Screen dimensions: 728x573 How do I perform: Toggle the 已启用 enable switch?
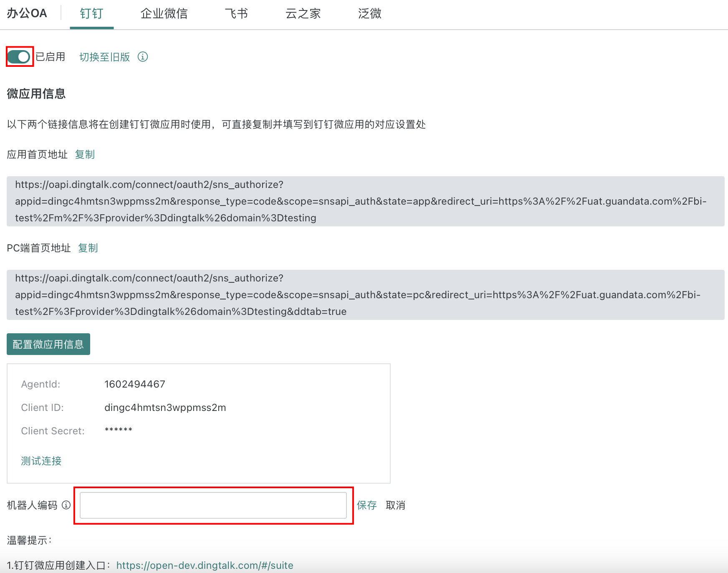pyautogui.click(x=19, y=57)
